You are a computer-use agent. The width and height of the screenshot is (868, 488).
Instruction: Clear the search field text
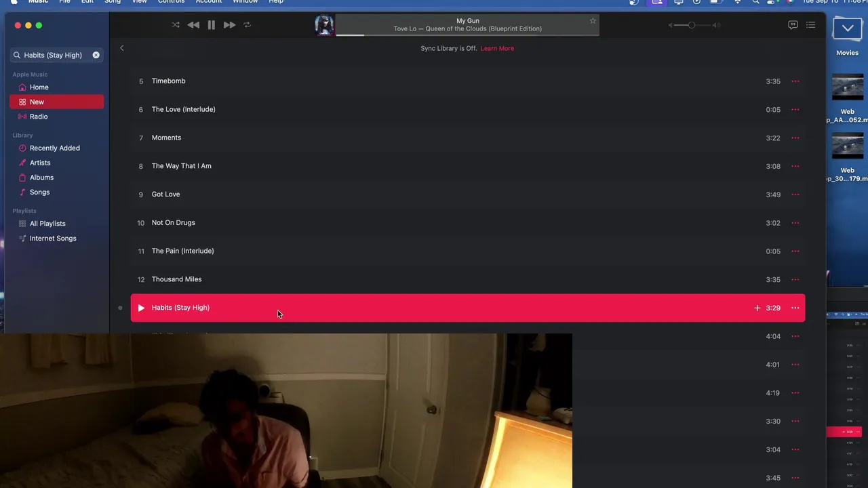point(96,55)
